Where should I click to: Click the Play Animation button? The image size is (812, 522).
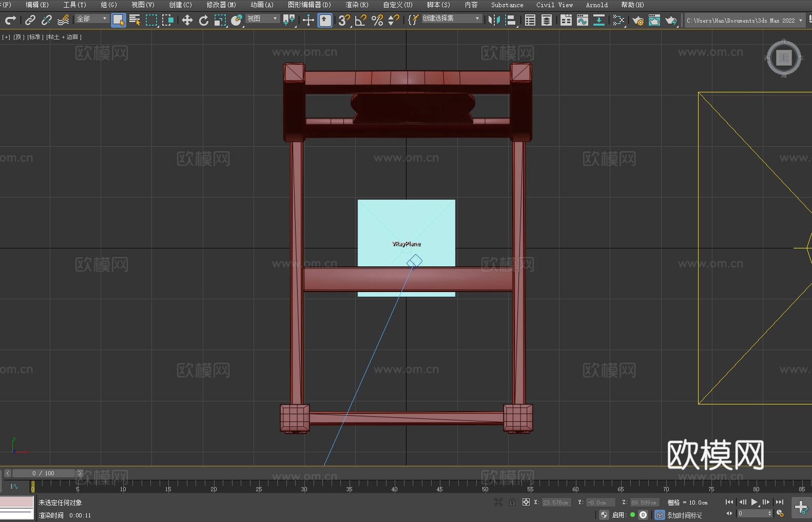[754, 502]
